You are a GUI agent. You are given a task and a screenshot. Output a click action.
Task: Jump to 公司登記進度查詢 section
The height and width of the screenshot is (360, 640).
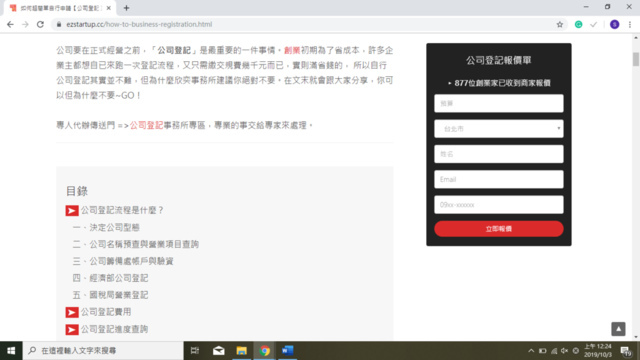click(x=114, y=329)
